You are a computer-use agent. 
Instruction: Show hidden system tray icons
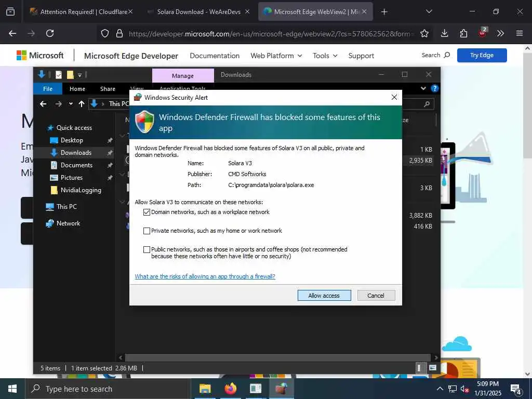point(440,389)
